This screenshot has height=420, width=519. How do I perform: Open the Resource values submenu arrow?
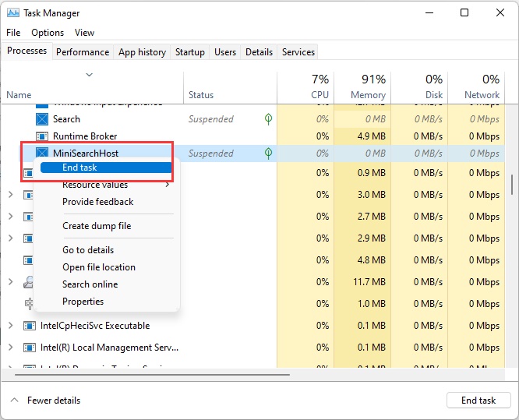(x=168, y=185)
